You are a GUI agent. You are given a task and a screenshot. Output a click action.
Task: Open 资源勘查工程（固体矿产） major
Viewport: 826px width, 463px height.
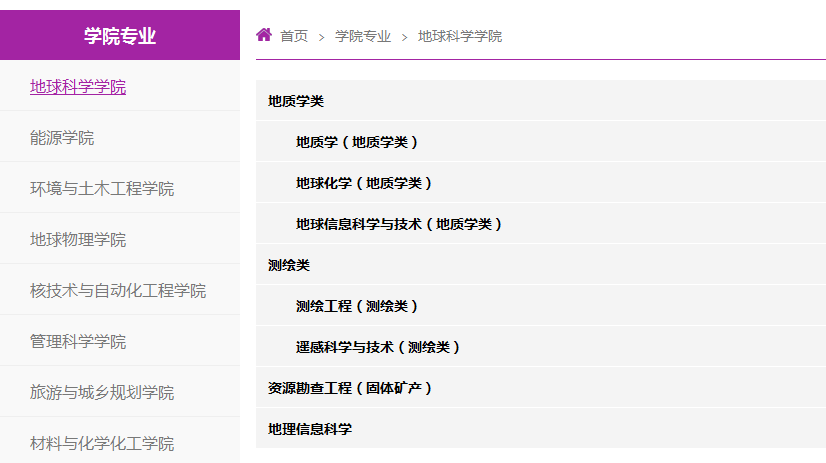tap(349, 388)
